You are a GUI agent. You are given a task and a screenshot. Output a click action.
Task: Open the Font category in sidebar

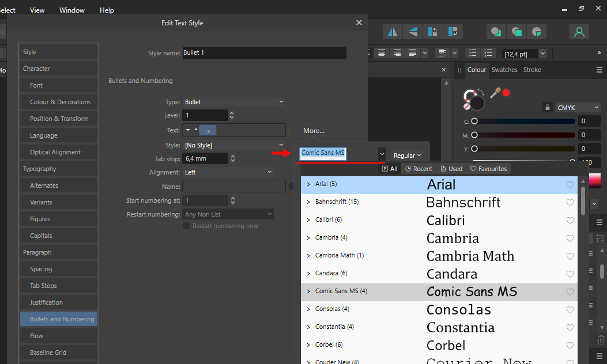click(59, 85)
